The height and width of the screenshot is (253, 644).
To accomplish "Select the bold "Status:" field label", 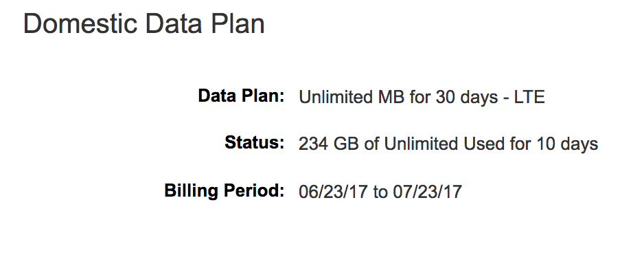I will (255, 143).
